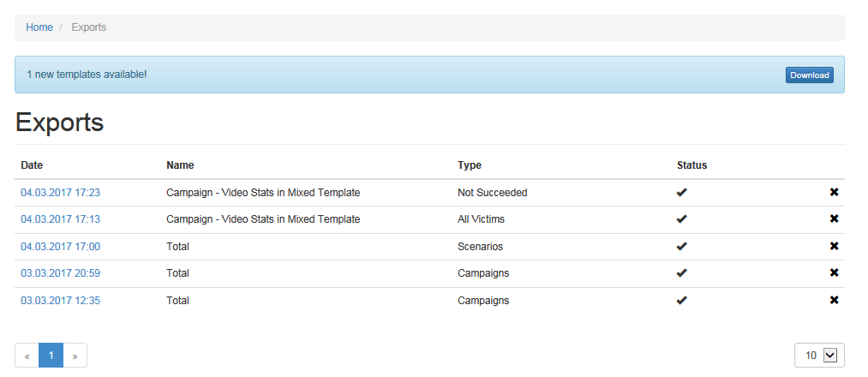Click status checkmark of Not Succeeded export

pos(682,192)
